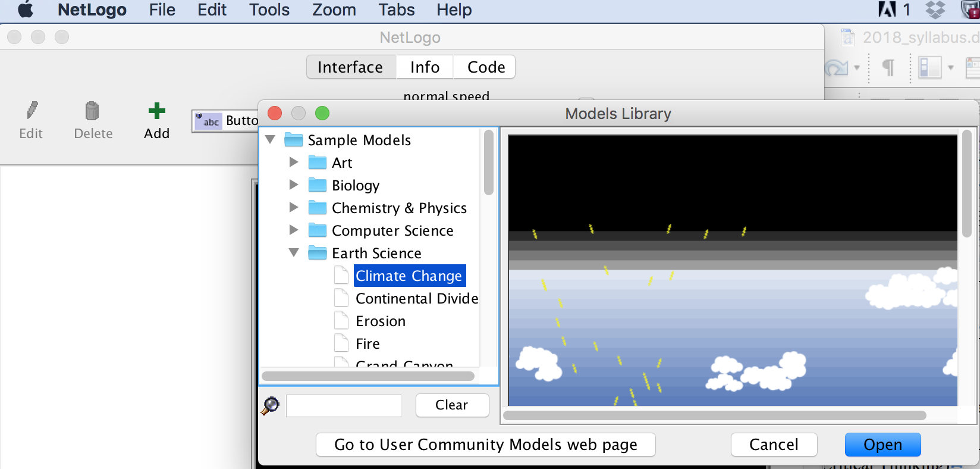Click the Climate Change file icon
The height and width of the screenshot is (469, 980).
point(341,275)
